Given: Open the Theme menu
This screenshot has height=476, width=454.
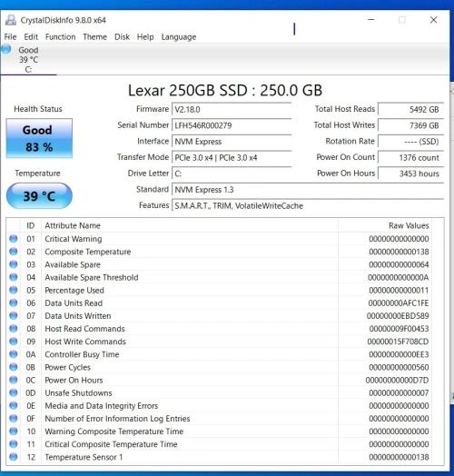Looking at the screenshot, I should click(x=95, y=36).
